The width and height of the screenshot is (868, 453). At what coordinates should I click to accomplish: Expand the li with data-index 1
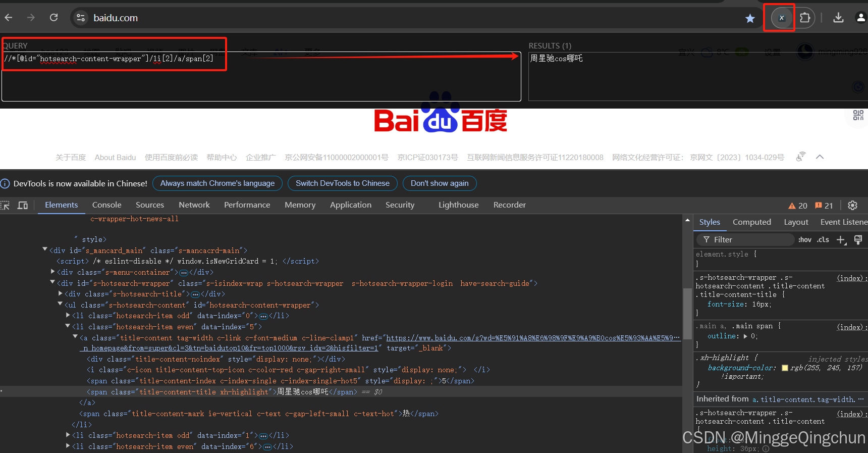click(x=68, y=435)
